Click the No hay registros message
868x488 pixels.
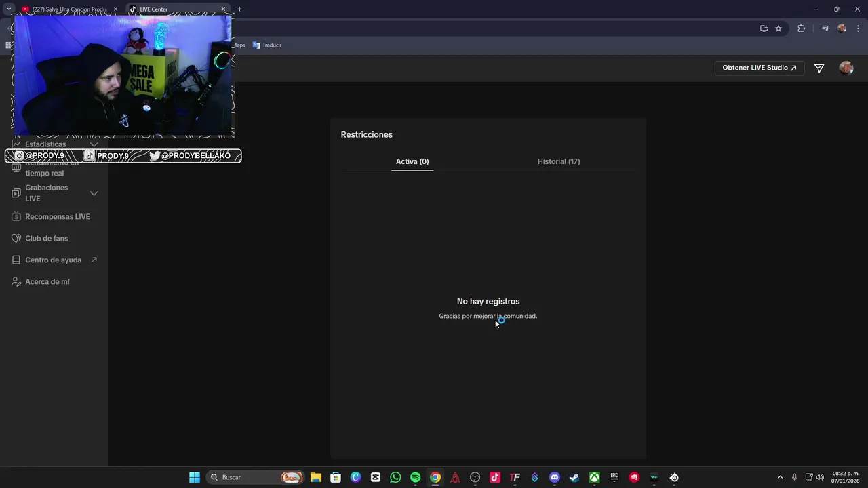[x=488, y=301]
